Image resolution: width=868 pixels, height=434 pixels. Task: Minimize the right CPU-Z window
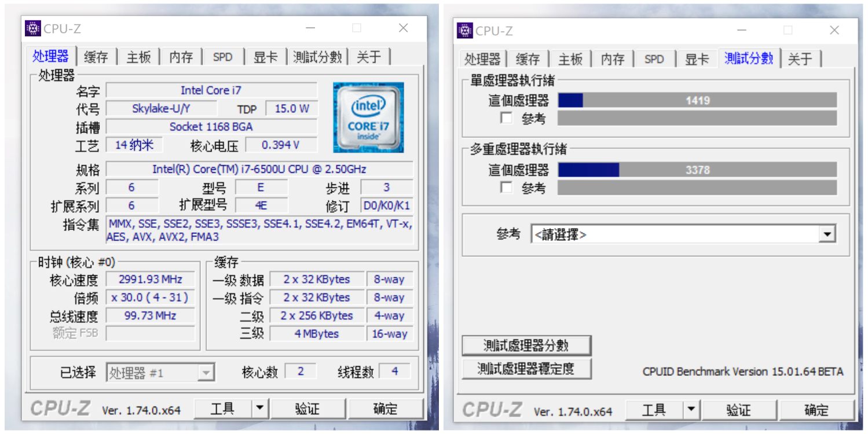pyautogui.click(x=741, y=30)
